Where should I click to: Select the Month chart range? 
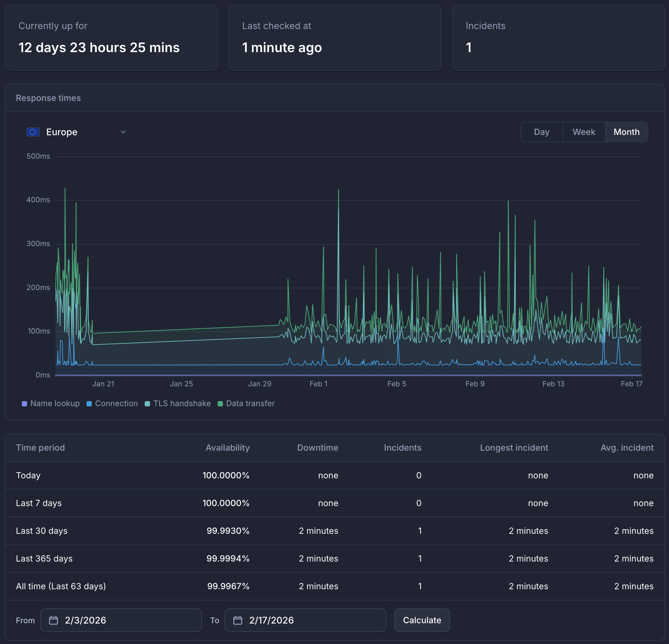(x=626, y=132)
